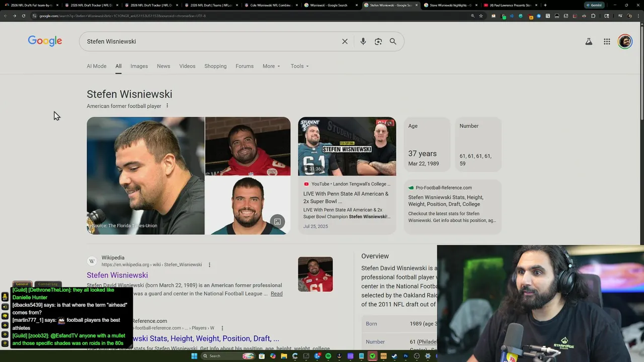Open Spotify from taskbar
644x362 pixels.
(328, 356)
